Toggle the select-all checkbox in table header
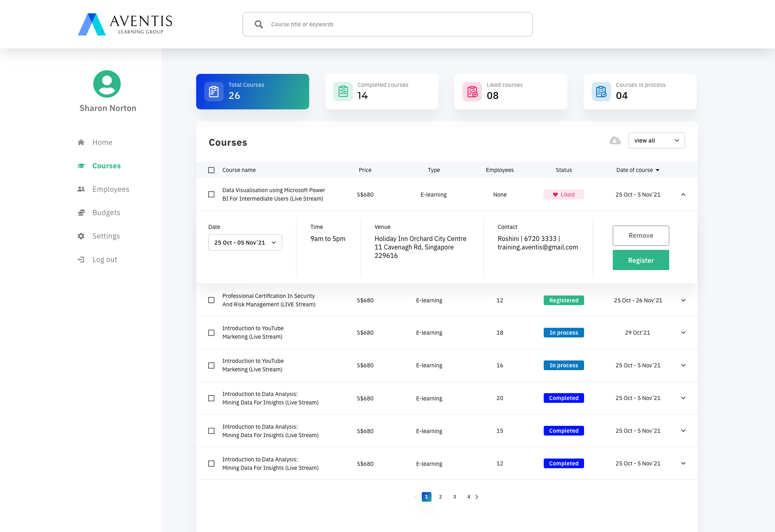 click(211, 170)
